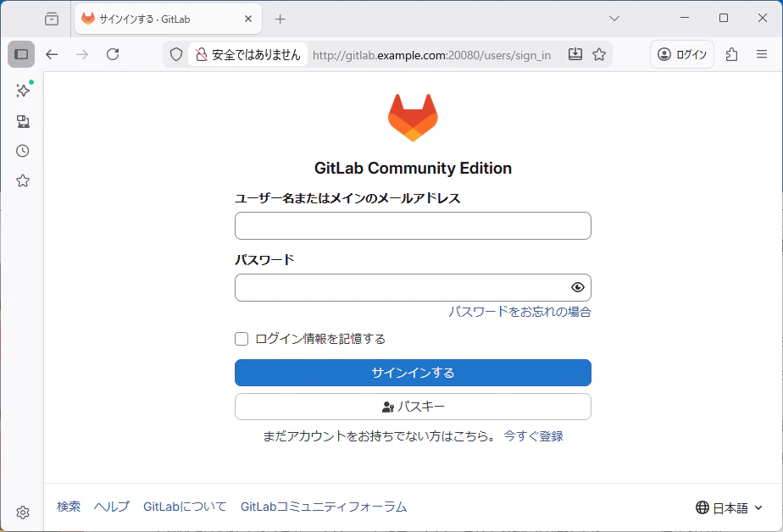
Task: Open bookmarks star in sidebar
Action: 23,180
